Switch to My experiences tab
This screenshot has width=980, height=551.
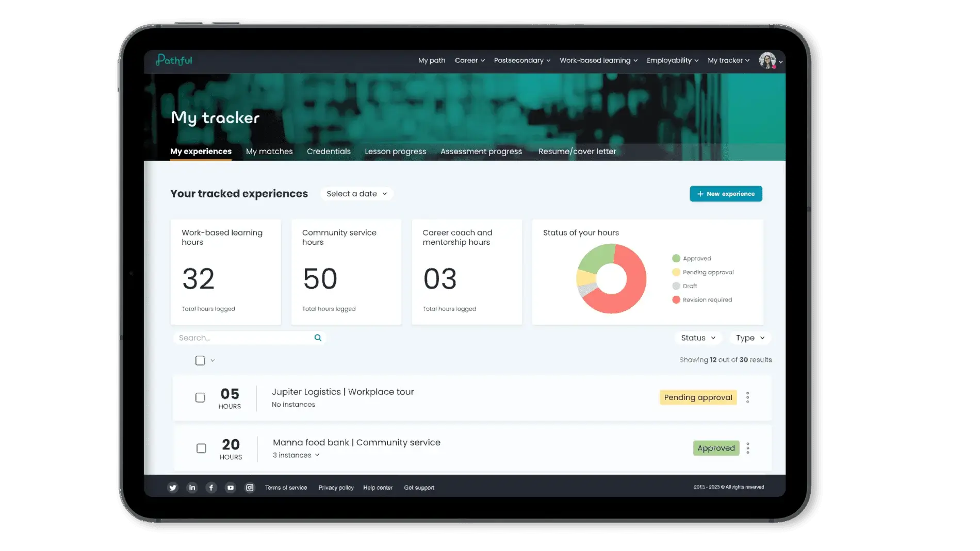pyautogui.click(x=201, y=152)
